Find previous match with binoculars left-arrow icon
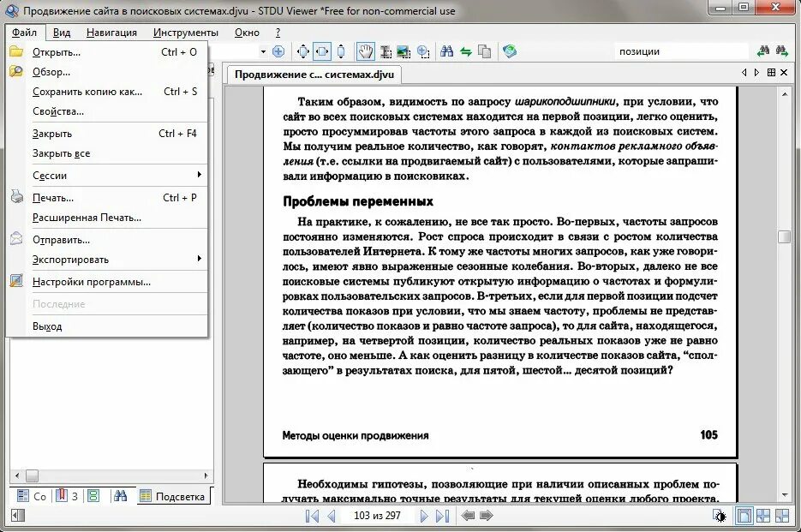801x532 pixels. coord(763,51)
